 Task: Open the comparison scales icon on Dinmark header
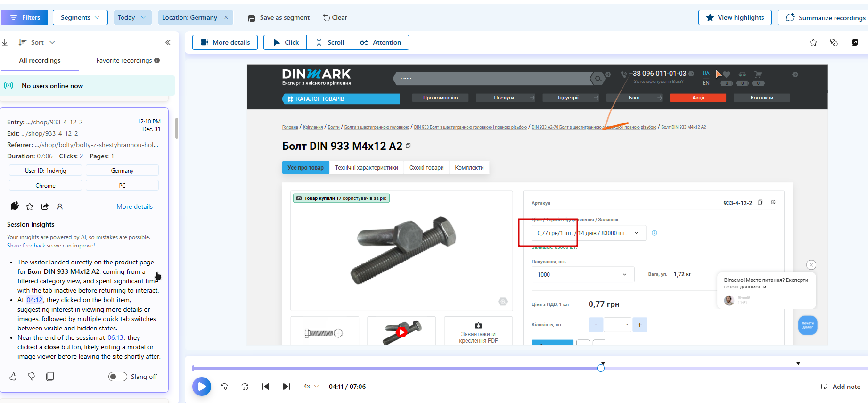click(x=742, y=74)
